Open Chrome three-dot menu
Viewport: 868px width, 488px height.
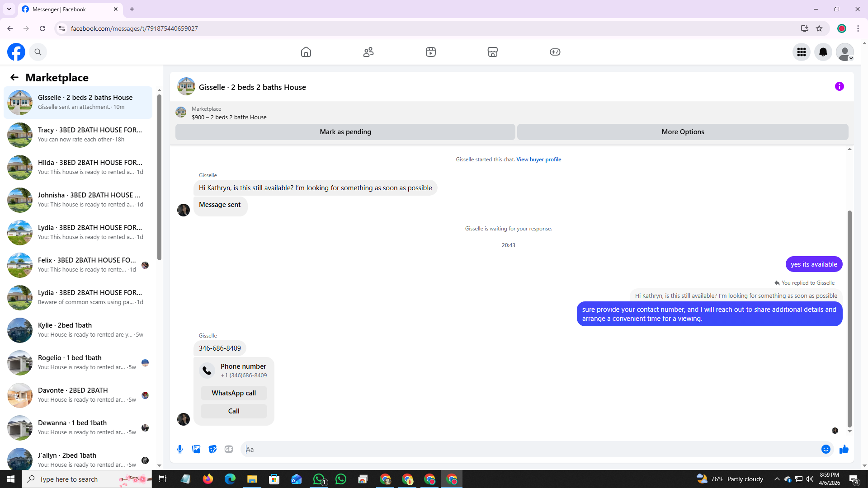858,28
